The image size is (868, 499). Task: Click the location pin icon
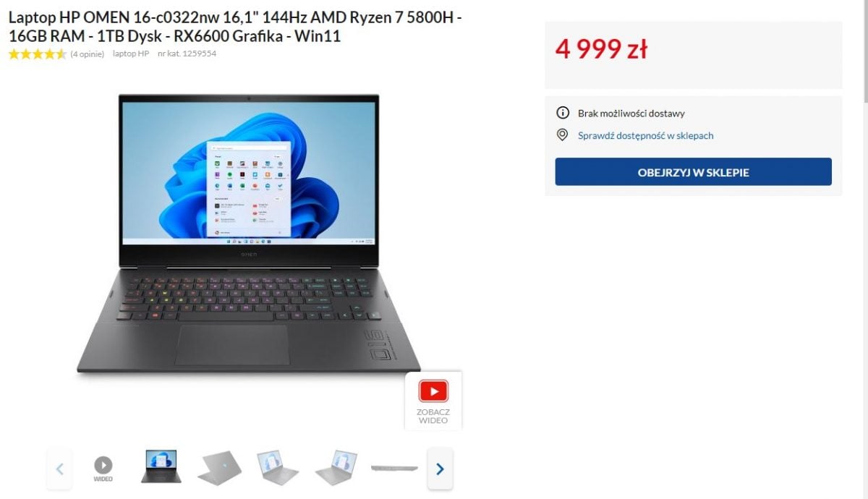click(562, 135)
